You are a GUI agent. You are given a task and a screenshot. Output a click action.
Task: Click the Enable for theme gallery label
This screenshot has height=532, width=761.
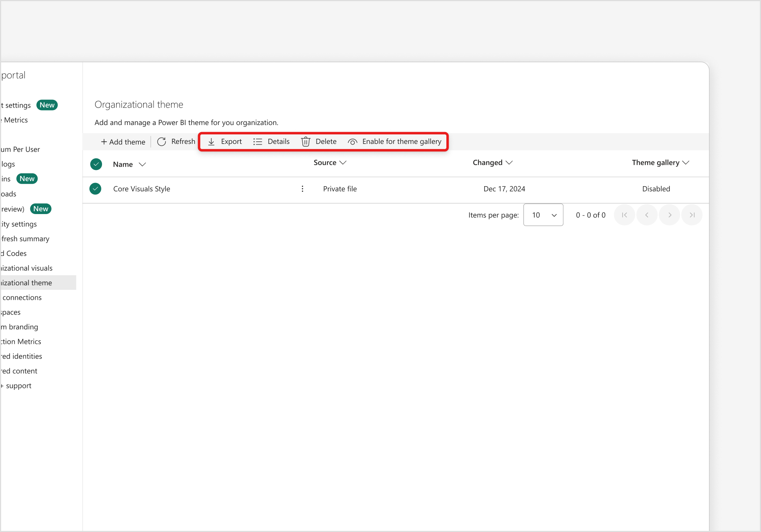pos(402,141)
